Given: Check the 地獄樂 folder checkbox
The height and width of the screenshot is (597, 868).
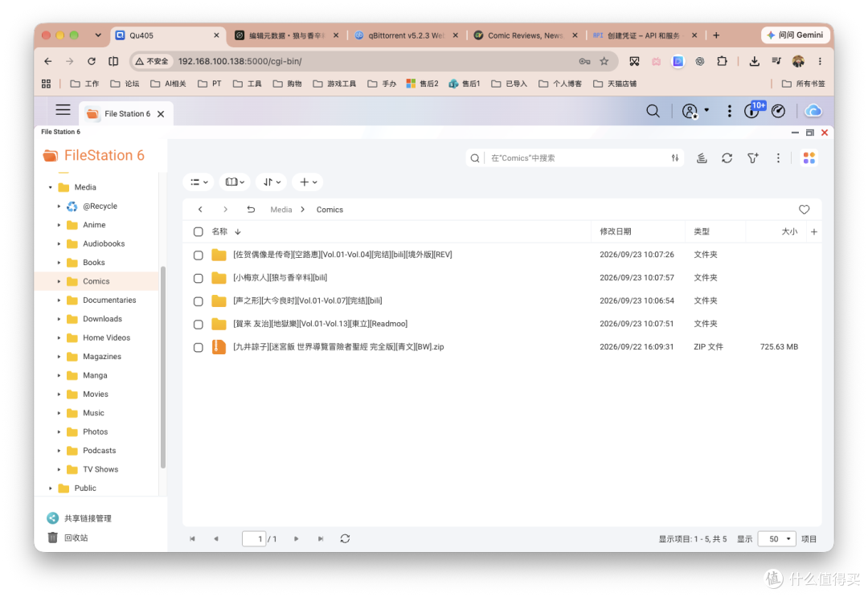Looking at the screenshot, I should (199, 325).
